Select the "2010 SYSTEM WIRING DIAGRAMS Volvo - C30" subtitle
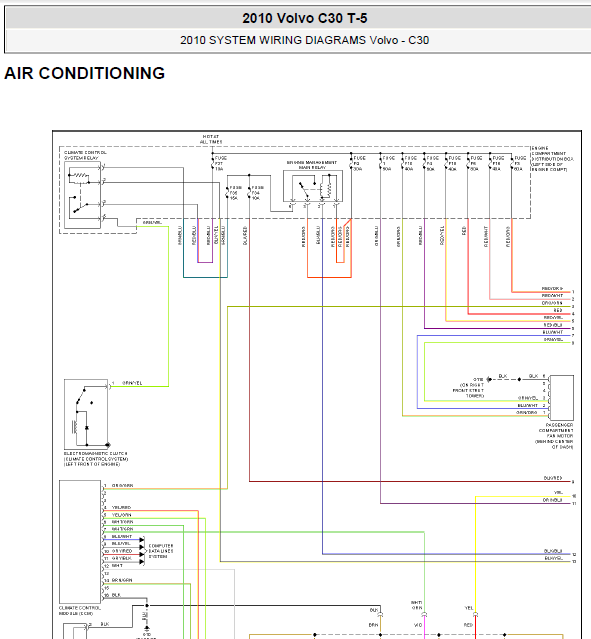The height and width of the screenshot is (639, 591). coord(304,40)
